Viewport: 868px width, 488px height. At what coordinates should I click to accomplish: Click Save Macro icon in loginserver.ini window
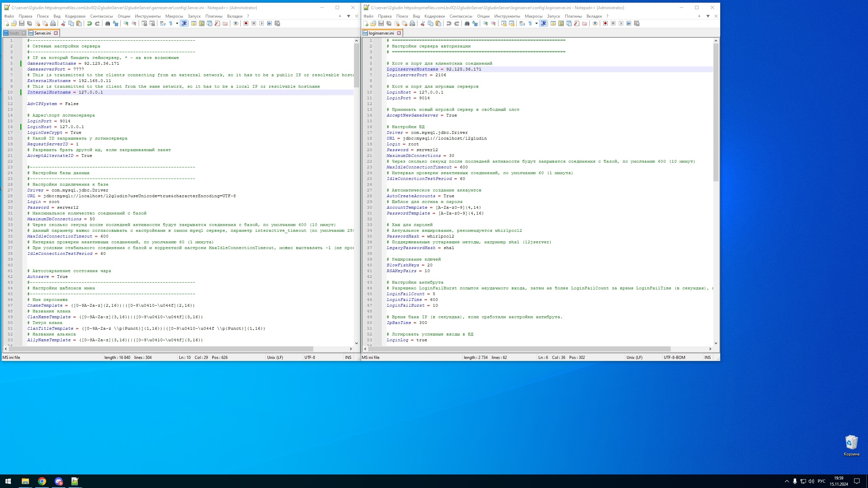[637, 23]
